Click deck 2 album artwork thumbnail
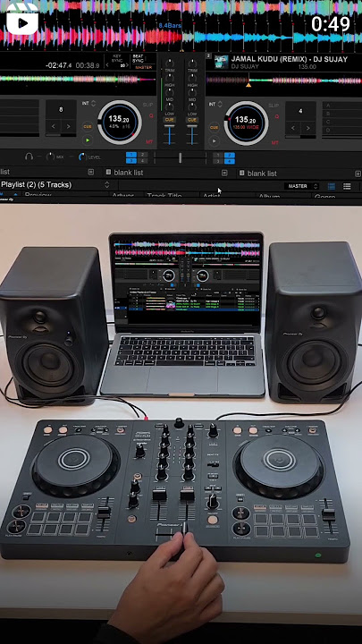Screen dimensions: 362x644 [x=221, y=63]
